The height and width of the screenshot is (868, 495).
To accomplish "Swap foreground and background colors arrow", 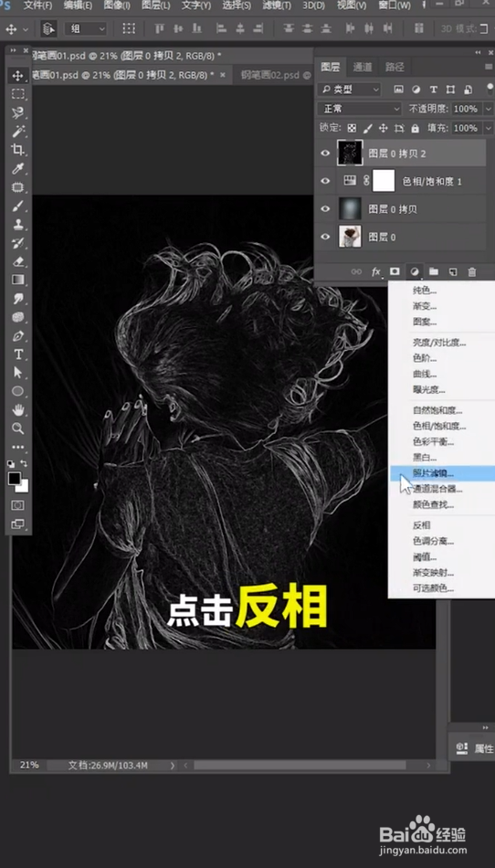I will 24,463.
